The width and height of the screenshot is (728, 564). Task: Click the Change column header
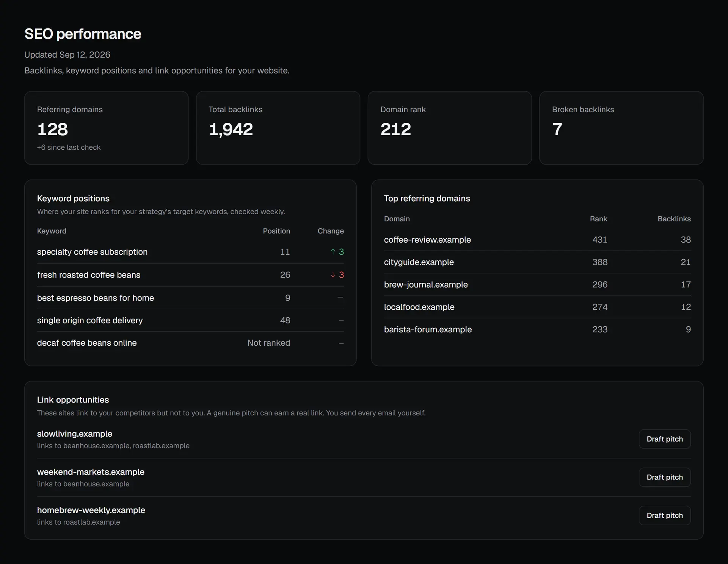click(x=331, y=231)
